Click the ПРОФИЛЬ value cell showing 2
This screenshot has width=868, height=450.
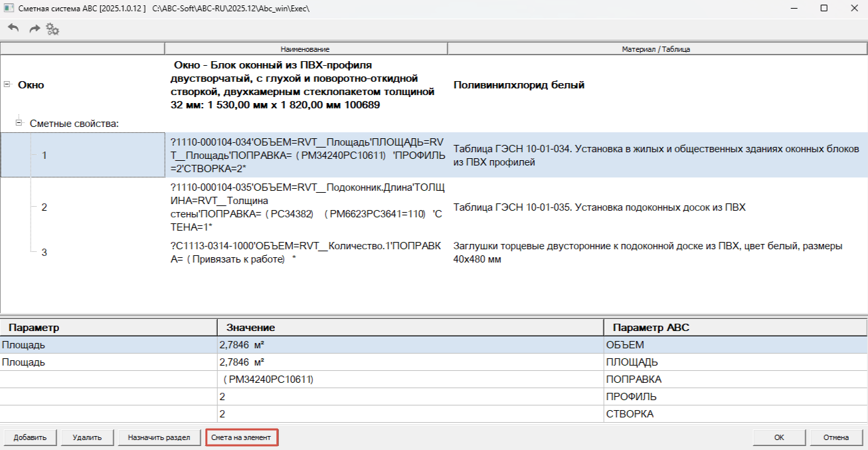[410, 396]
